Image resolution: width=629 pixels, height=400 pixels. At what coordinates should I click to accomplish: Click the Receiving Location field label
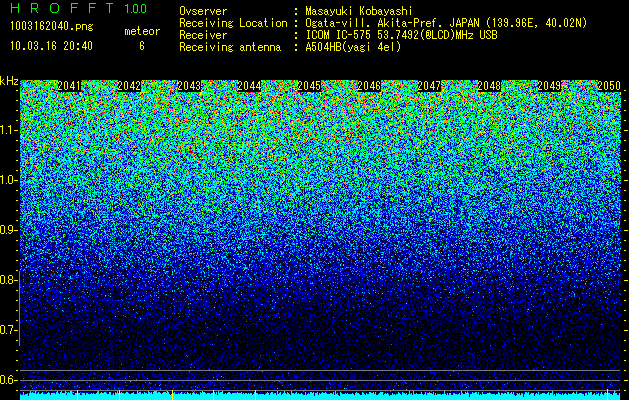[x=233, y=23]
